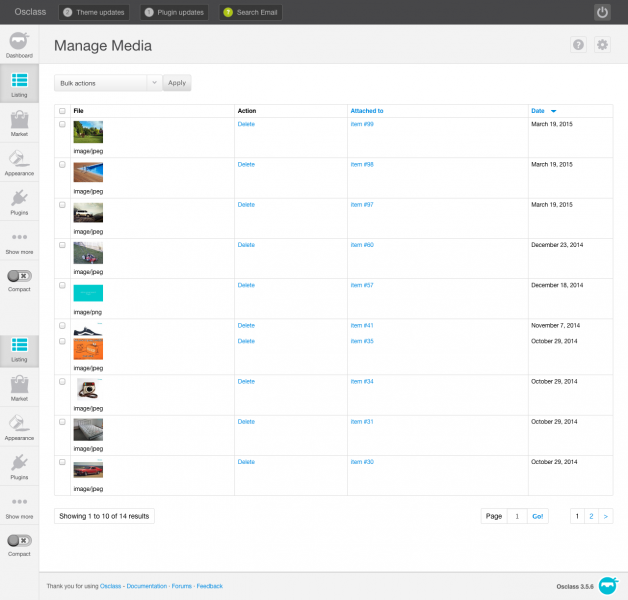Open Theme updates in top bar

click(x=94, y=13)
